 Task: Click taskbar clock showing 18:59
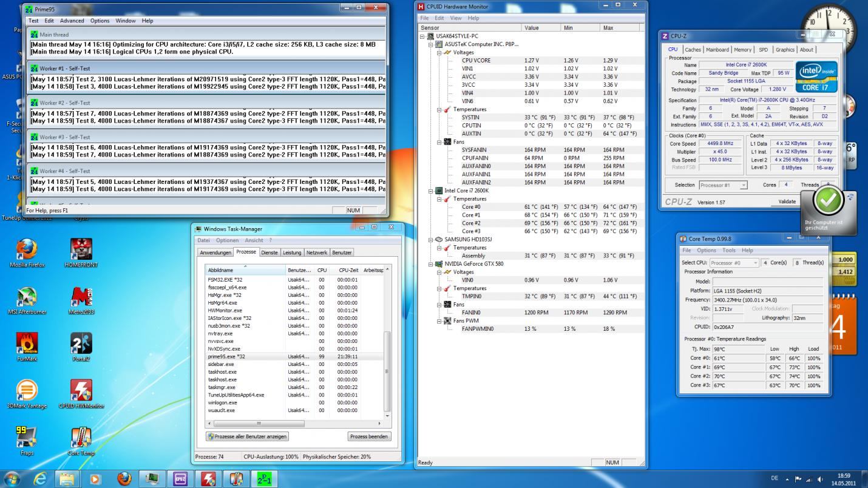844,480
